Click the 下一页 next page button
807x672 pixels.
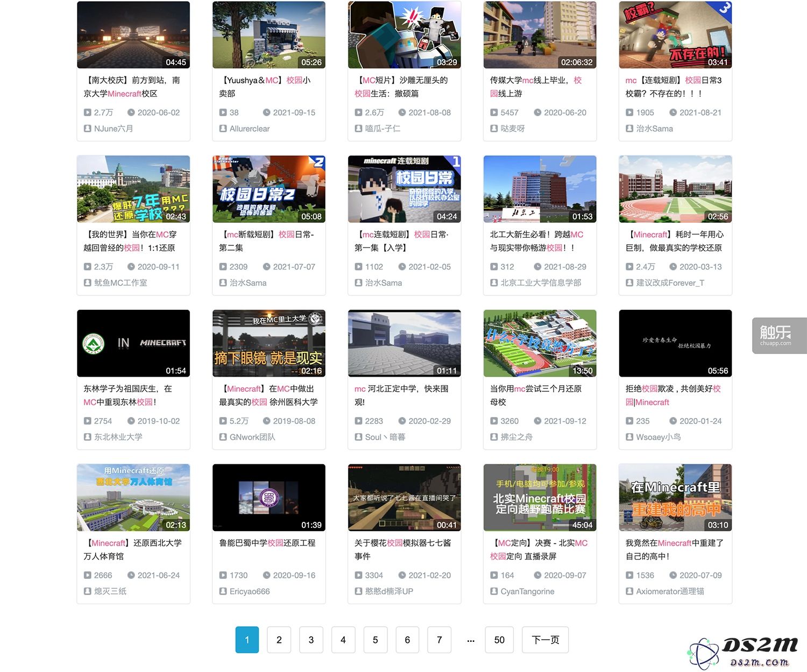(546, 640)
